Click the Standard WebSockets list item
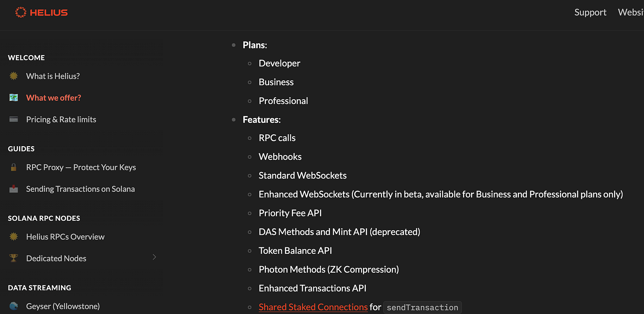 tap(303, 176)
